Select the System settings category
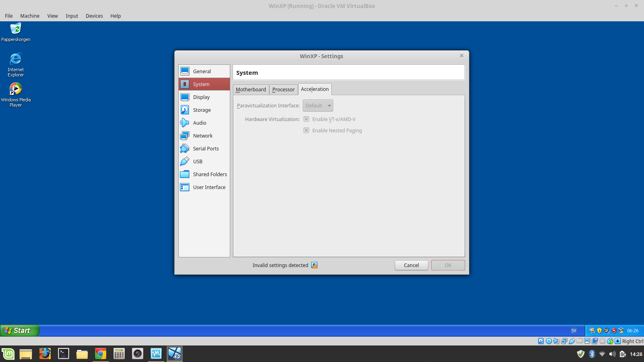The image size is (644, 362). [204, 84]
